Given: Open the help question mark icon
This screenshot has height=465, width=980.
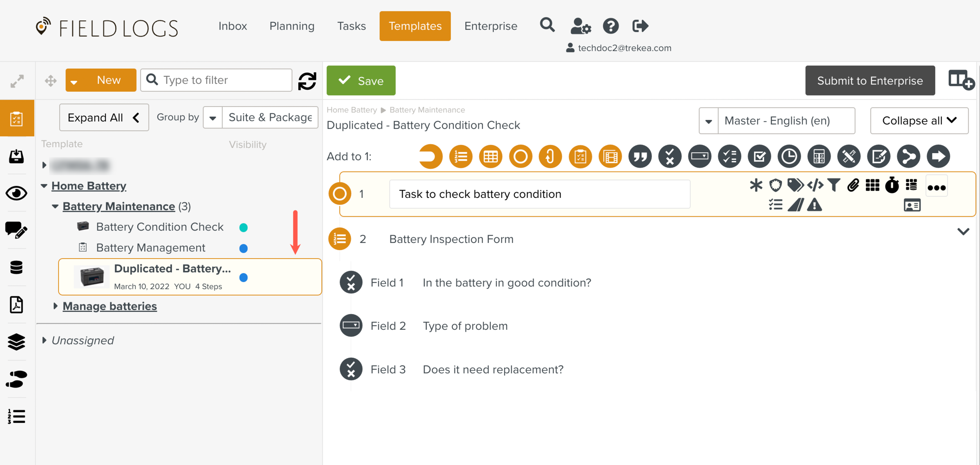Looking at the screenshot, I should [x=610, y=26].
